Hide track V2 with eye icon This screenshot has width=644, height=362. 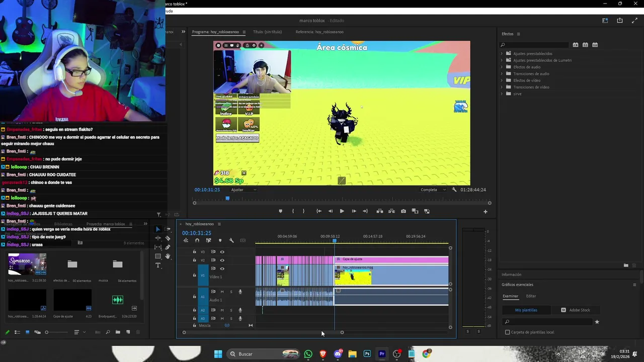click(222, 260)
